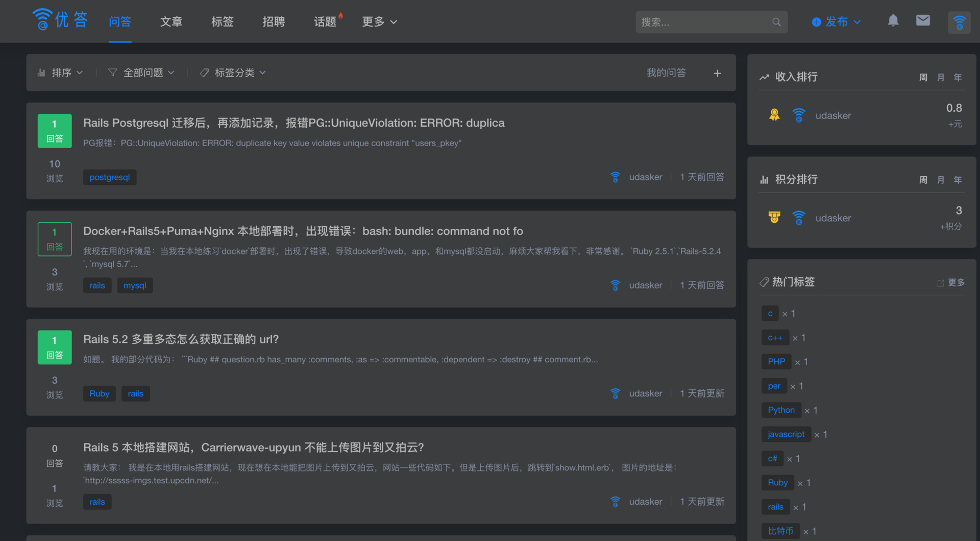This screenshot has width=980, height=541.
Task: Click the fire badge on 话题
Action: tap(340, 15)
